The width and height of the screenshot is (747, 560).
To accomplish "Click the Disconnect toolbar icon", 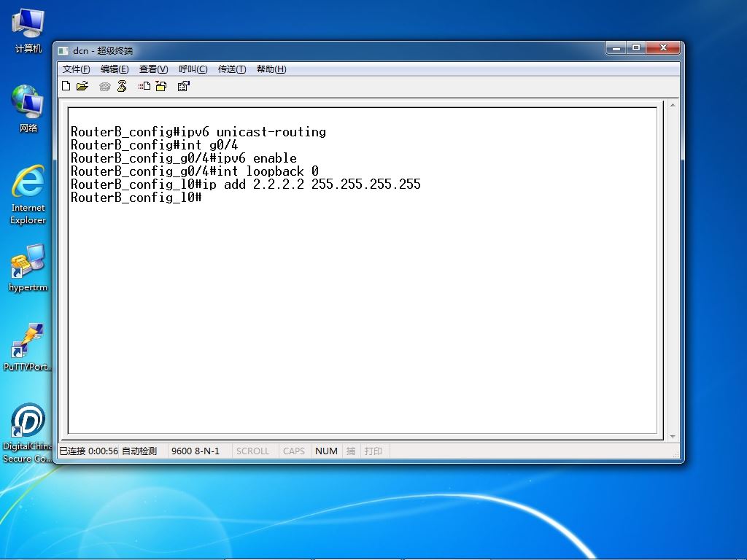I will point(122,86).
